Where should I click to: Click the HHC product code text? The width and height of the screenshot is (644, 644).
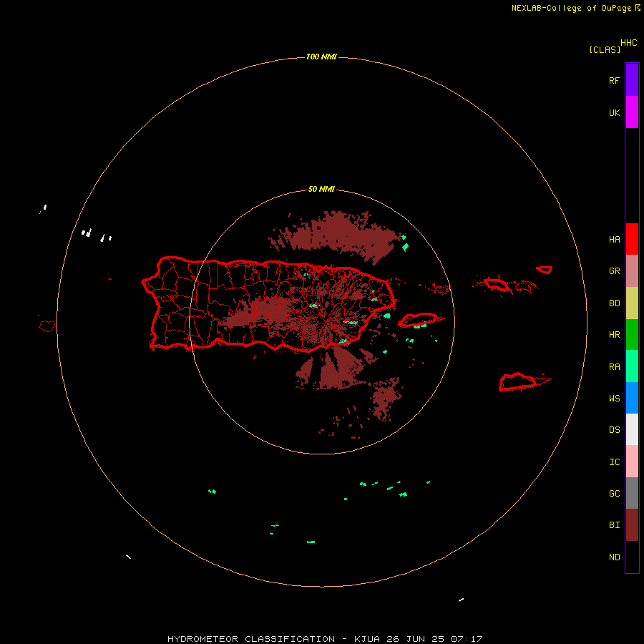[x=628, y=43]
